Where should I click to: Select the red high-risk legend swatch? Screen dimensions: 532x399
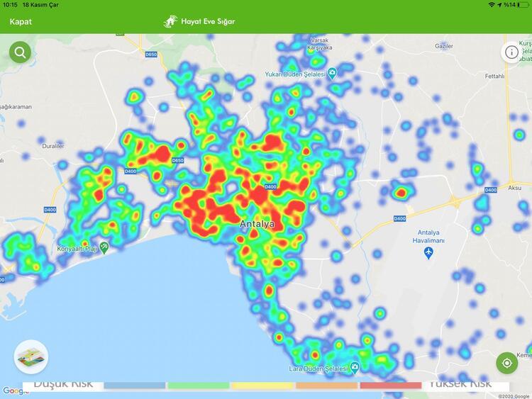coord(391,386)
